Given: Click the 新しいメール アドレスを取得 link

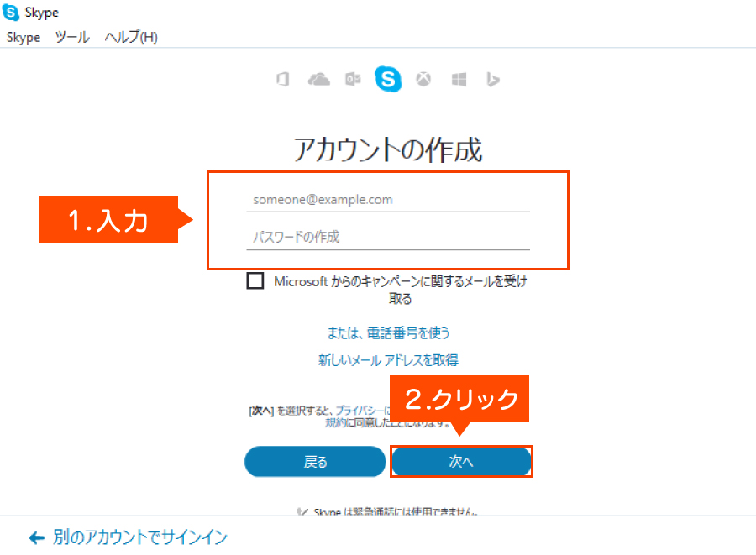Looking at the screenshot, I should point(388,359).
